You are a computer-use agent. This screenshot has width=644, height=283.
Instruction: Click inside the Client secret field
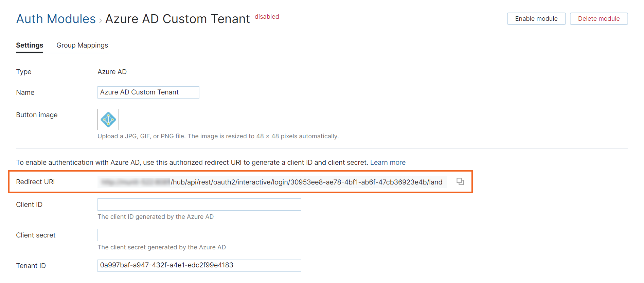[x=199, y=235]
